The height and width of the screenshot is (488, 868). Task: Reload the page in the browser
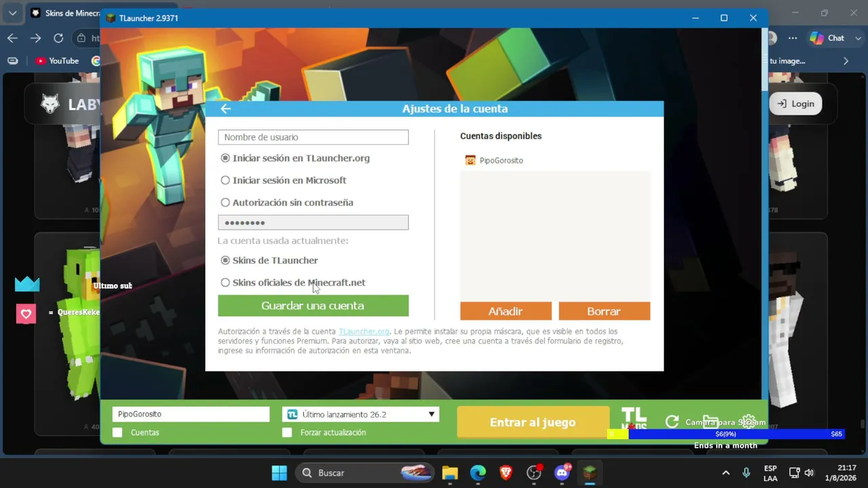(x=58, y=38)
